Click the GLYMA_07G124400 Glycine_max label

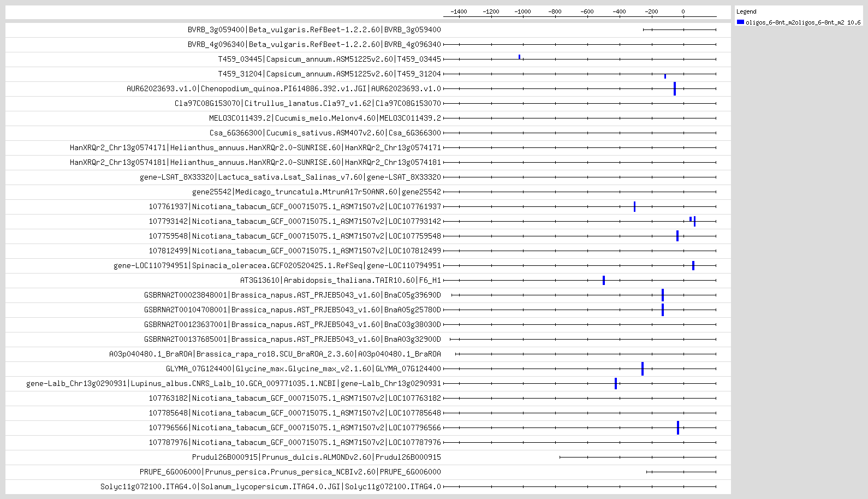click(304, 369)
